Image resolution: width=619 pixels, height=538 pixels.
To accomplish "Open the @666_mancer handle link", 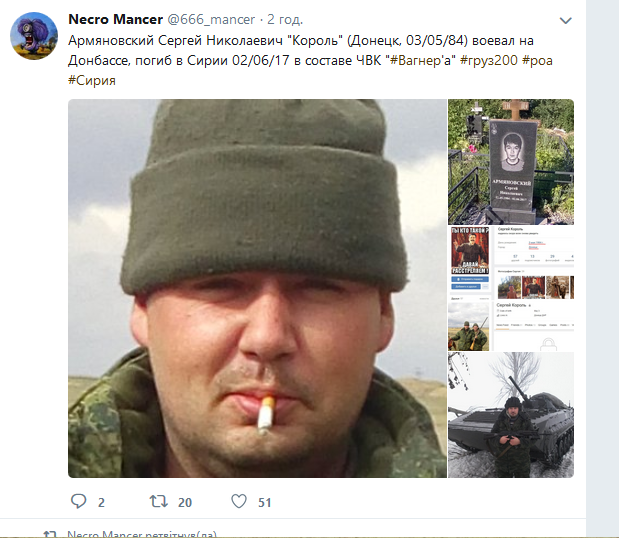I will pos(211,20).
